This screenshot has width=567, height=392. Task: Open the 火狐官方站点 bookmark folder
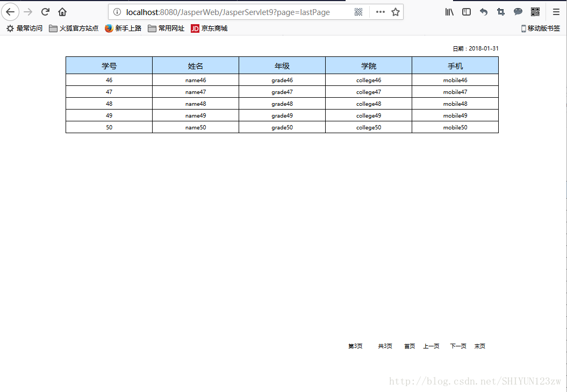(74, 28)
